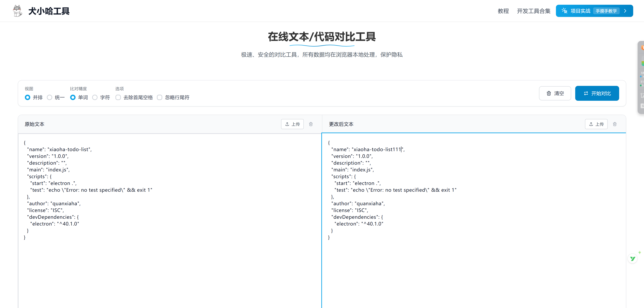Enable 去除首尾空格 checkbox
Screen dimensions: 644x308
coord(118,97)
